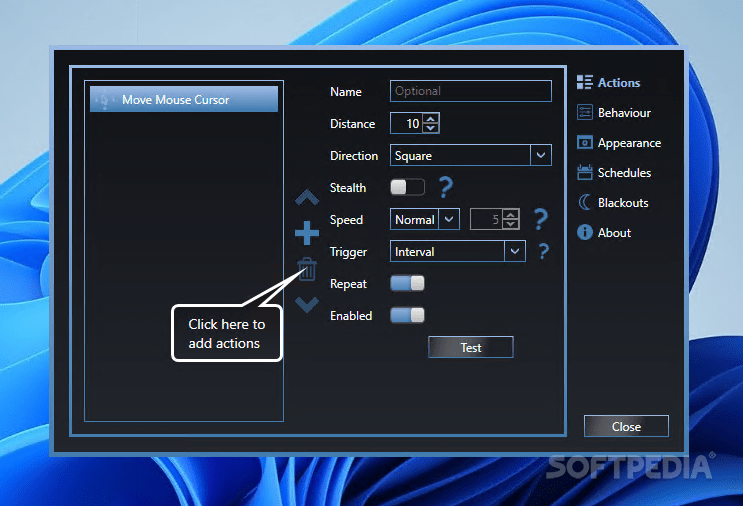Switch to the Actions section

(x=619, y=82)
